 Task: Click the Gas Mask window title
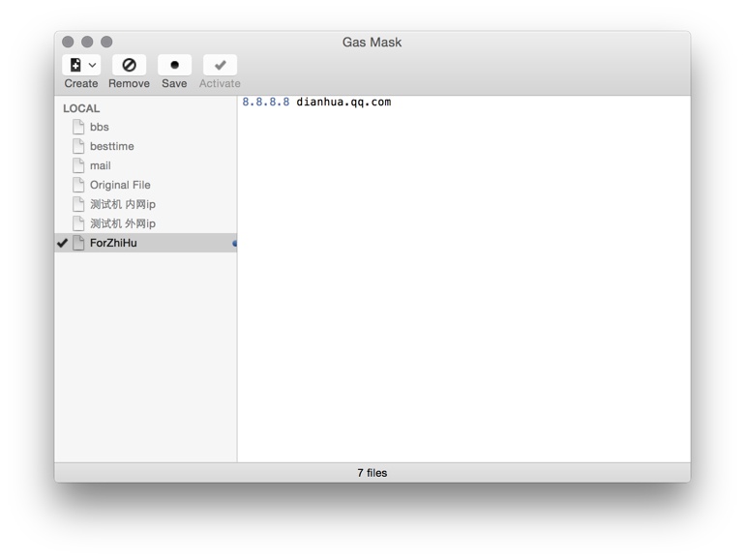[372, 43]
